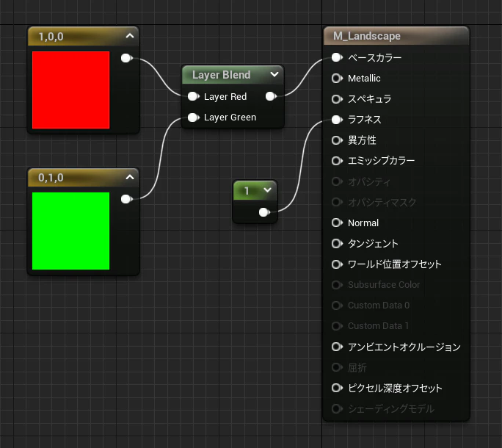Click the アンビエントオクルージョン input pin
The width and height of the screenshot is (502, 448).
(337, 347)
